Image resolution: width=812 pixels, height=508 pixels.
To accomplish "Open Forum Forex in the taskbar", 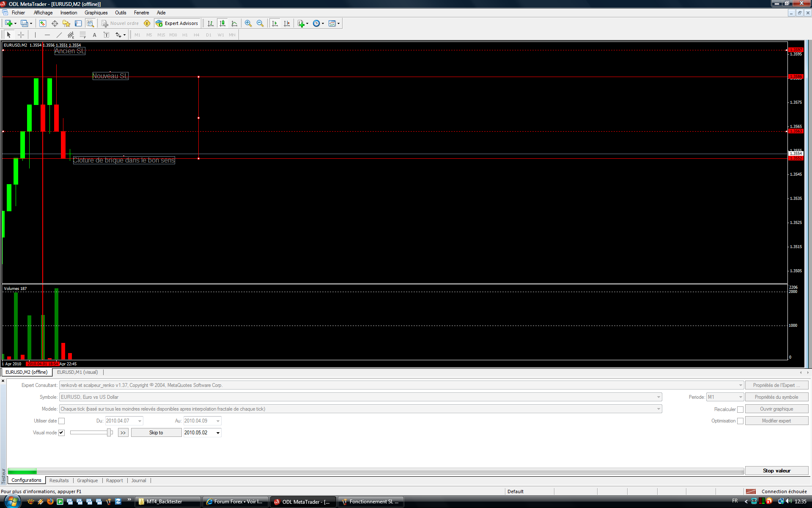I will 235,502.
